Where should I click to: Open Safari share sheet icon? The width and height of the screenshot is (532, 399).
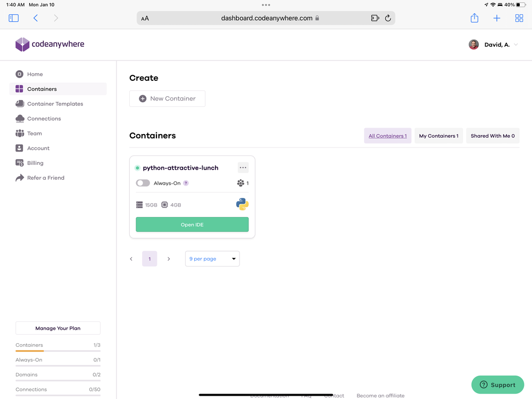click(x=475, y=18)
